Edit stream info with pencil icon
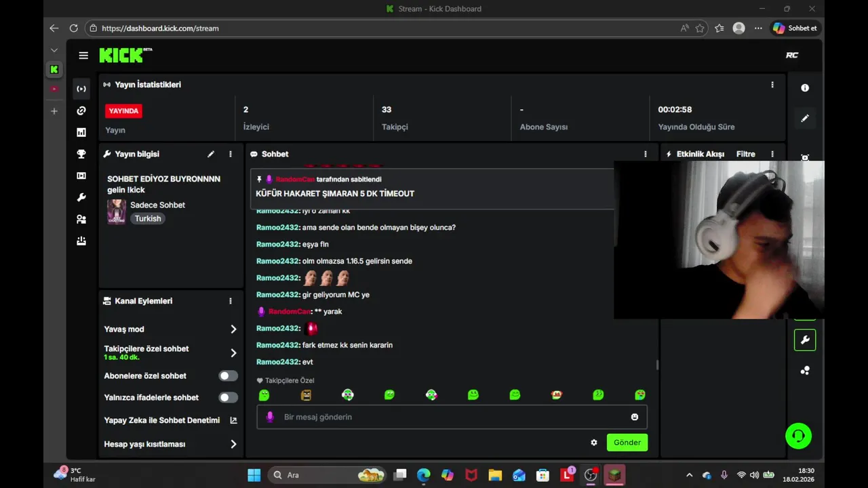 (211, 154)
